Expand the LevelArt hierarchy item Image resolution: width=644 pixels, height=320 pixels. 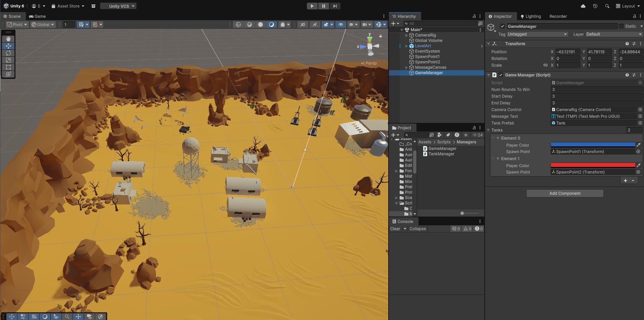tap(406, 46)
